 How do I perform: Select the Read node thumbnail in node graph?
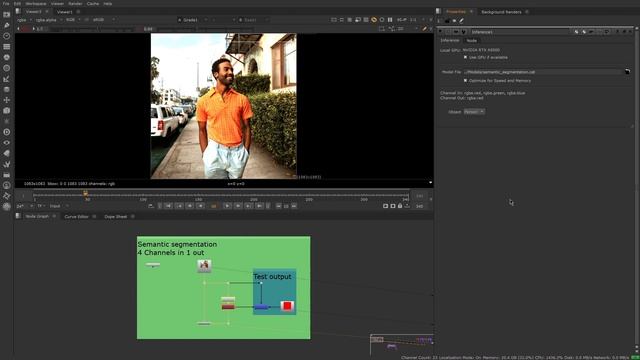coord(204,266)
